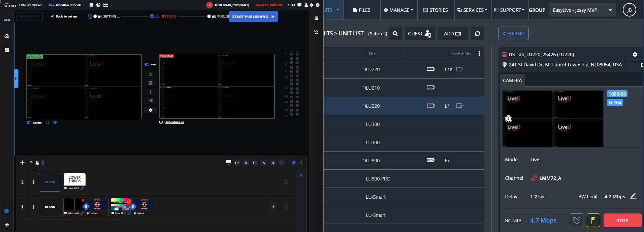The width and height of the screenshot is (644, 232).
Task: Click the align text icon in layers toolbar
Action: pos(32,163)
